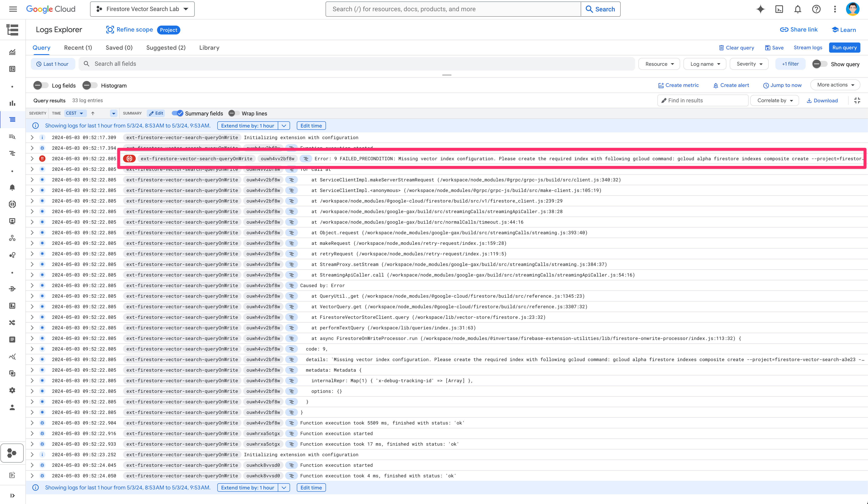Click the Download logs icon

point(822,100)
